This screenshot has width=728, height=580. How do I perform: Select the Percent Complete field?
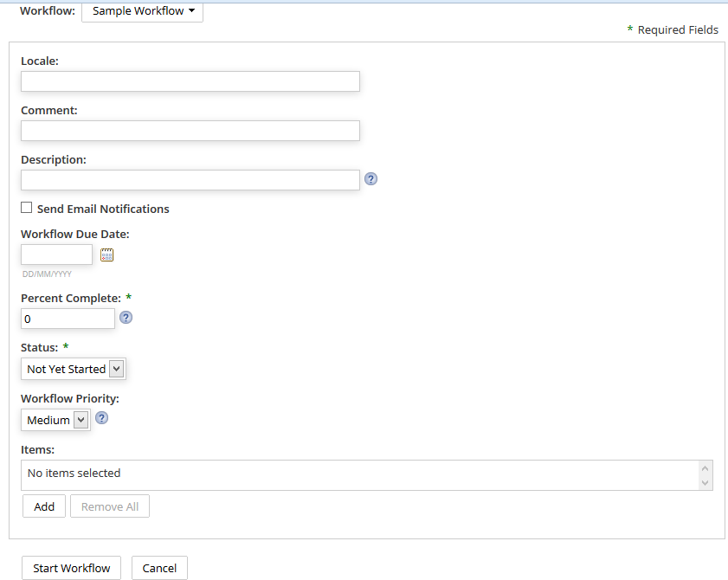[68, 318]
